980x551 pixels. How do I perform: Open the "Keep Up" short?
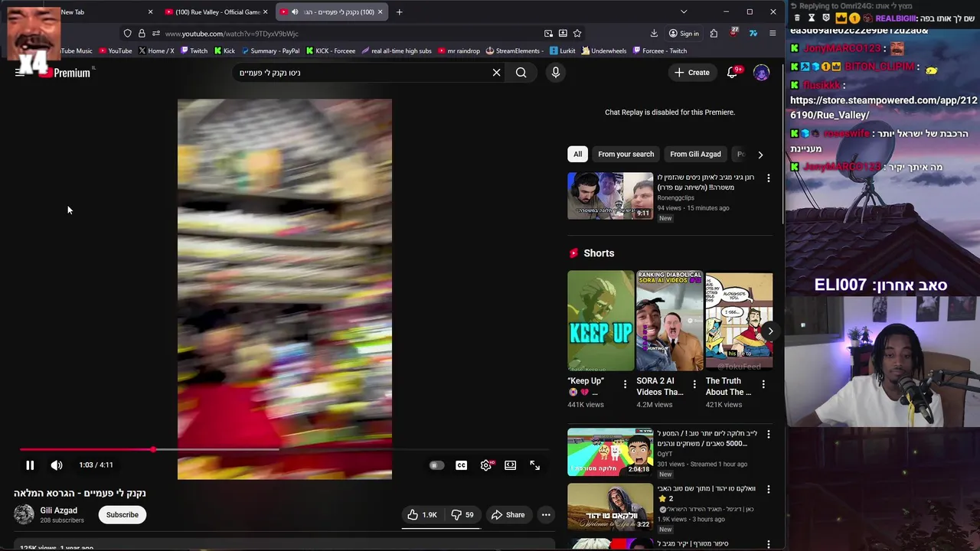[x=601, y=321]
